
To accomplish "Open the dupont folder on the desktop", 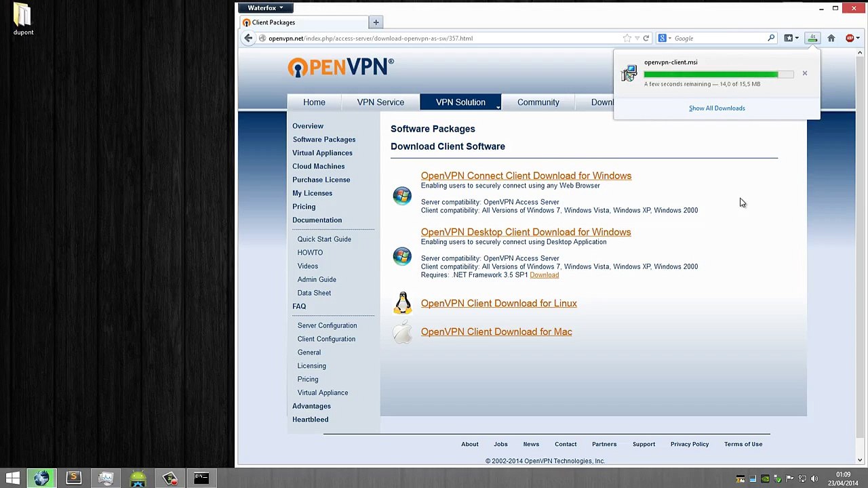I will [x=23, y=20].
